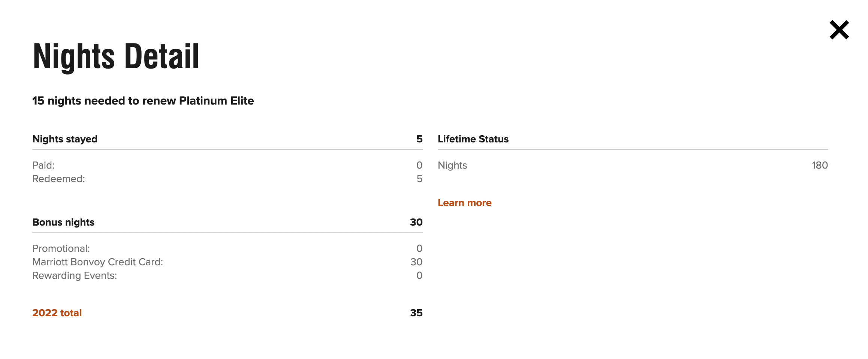The height and width of the screenshot is (359, 868).
Task: Click the Marriott Bonvoy Credit Card label
Action: (x=97, y=262)
